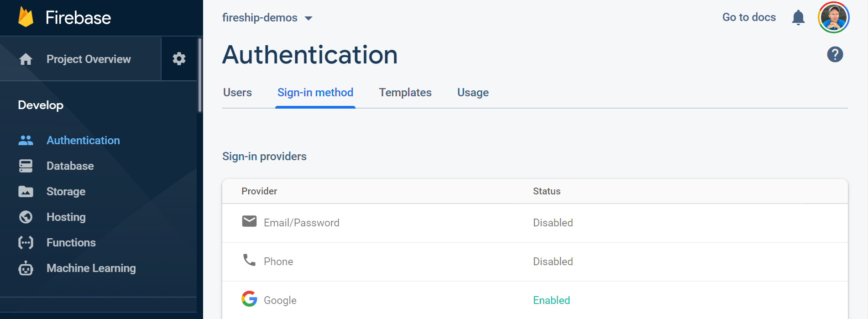Open the Phone provider to enable it
The height and width of the screenshot is (319, 868).
point(278,261)
